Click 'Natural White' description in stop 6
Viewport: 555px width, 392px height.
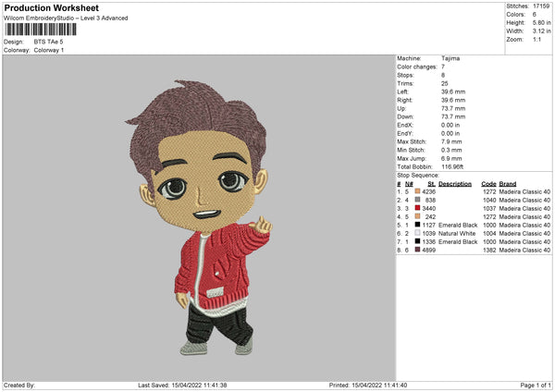pos(457,234)
